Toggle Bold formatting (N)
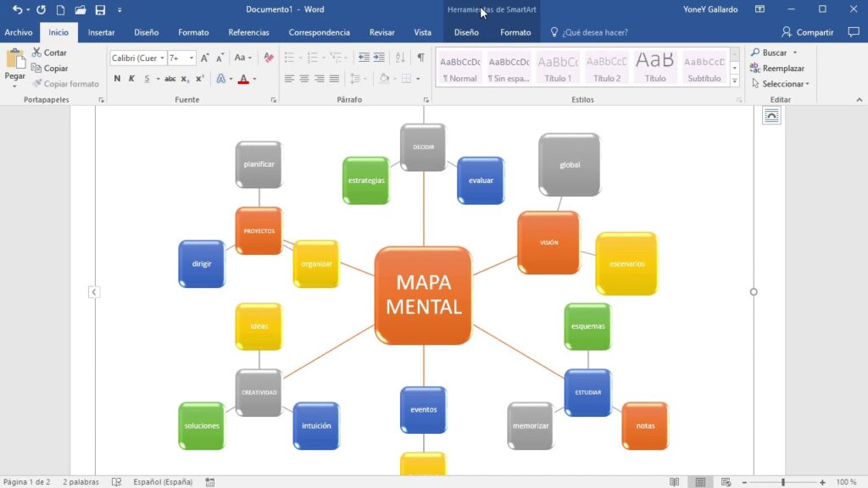 [x=117, y=79]
